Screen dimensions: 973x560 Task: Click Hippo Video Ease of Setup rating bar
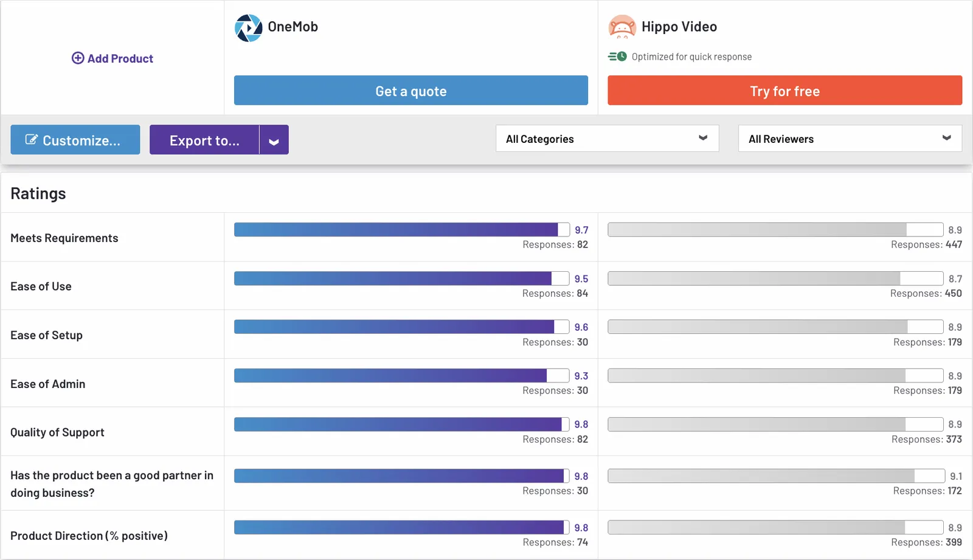pos(775,327)
